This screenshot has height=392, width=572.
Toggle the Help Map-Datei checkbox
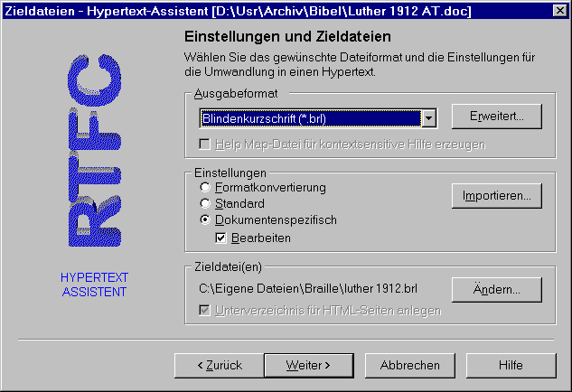(206, 145)
